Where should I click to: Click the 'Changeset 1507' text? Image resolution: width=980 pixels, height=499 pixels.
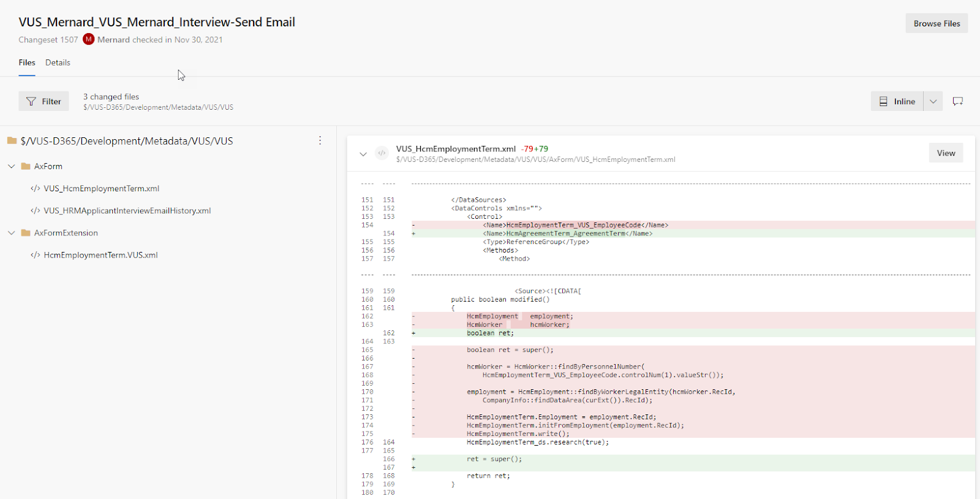pyautogui.click(x=48, y=40)
